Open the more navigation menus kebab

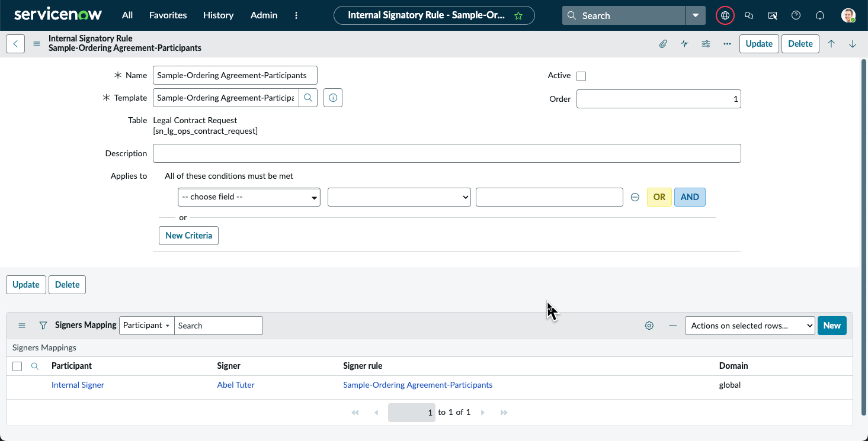[x=297, y=15]
